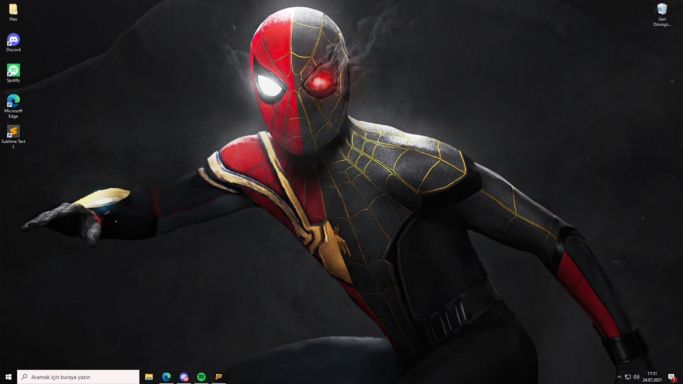Image resolution: width=683 pixels, height=384 pixels.
Task: Switch to Microsoft Edge in the taskbar
Action: pyautogui.click(x=166, y=377)
